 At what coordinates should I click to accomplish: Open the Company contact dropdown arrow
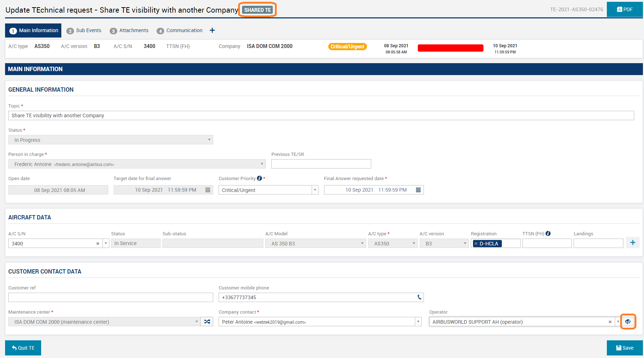coord(418,321)
